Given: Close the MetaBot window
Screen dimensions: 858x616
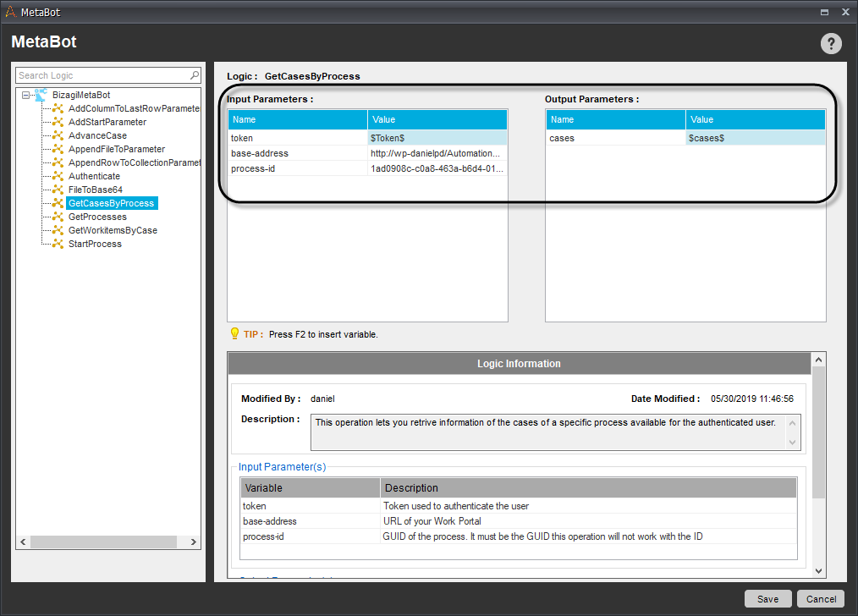Looking at the screenshot, I should pyautogui.click(x=845, y=12).
